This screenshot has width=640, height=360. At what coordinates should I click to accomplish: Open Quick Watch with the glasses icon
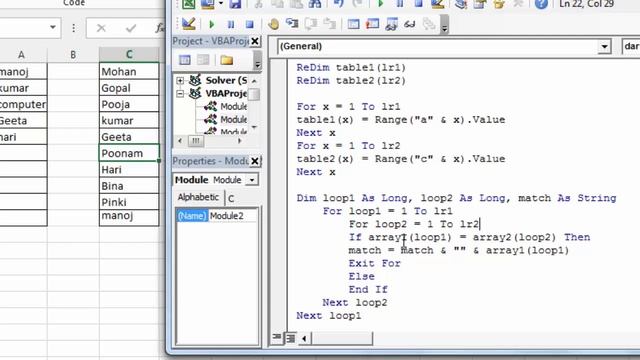[409, 24]
